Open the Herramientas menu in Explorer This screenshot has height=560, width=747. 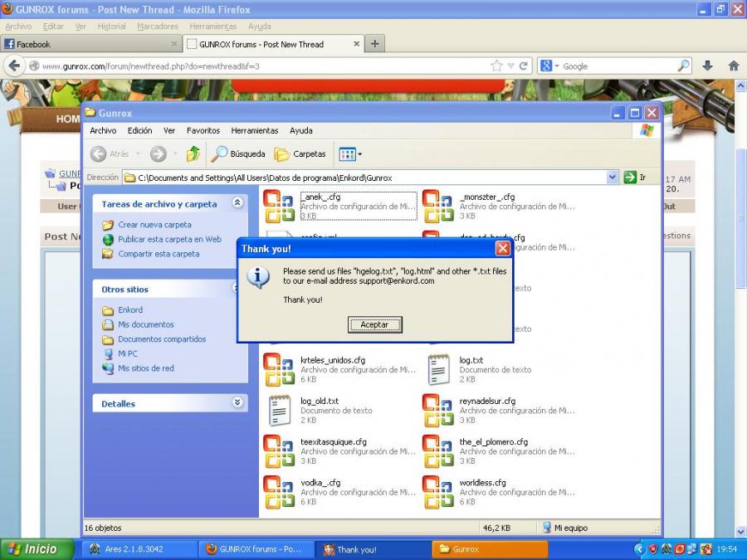click(255, 130)
